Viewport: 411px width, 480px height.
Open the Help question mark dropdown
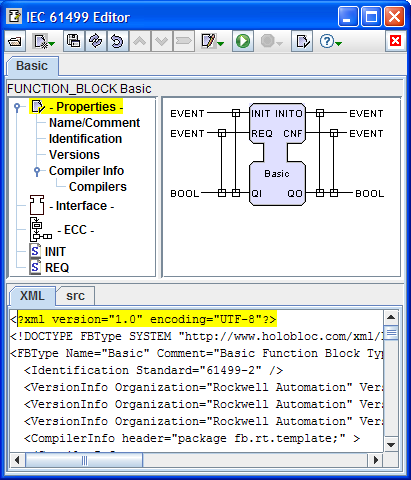click(x=339, y=44)
